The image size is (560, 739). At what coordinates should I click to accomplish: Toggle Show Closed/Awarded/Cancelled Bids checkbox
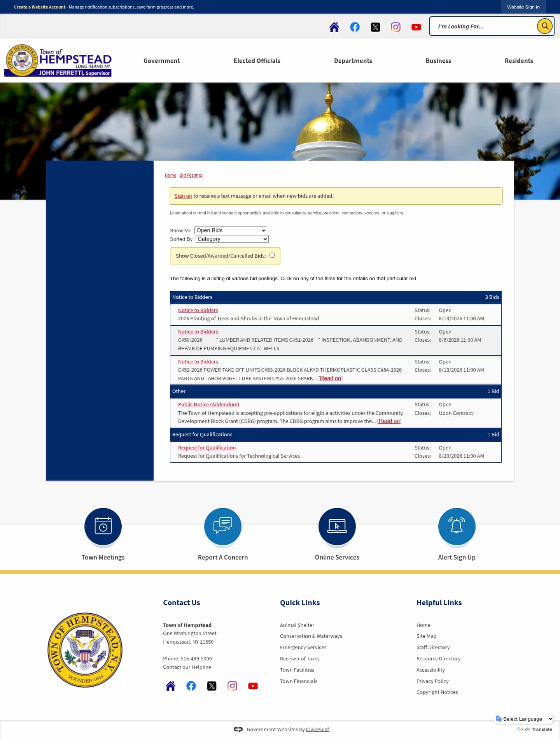(272, 255)
